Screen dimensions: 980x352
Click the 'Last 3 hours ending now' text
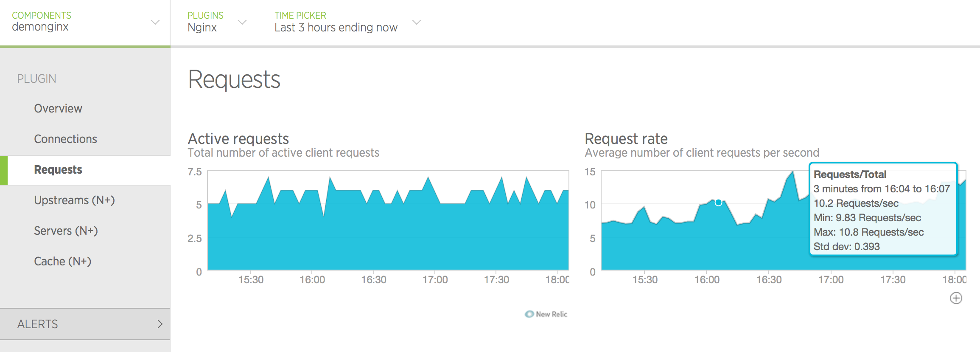[336, 28]
